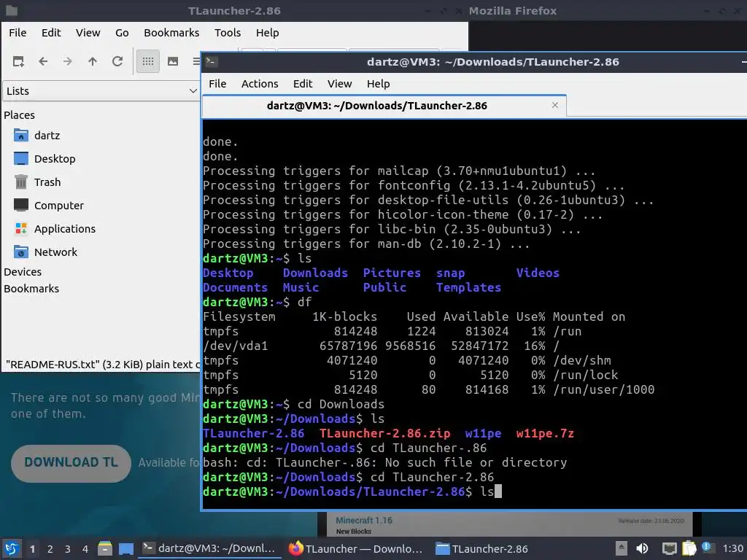Open the terminal Actions menu
The image size is (747, 560).
click(260, 84)
